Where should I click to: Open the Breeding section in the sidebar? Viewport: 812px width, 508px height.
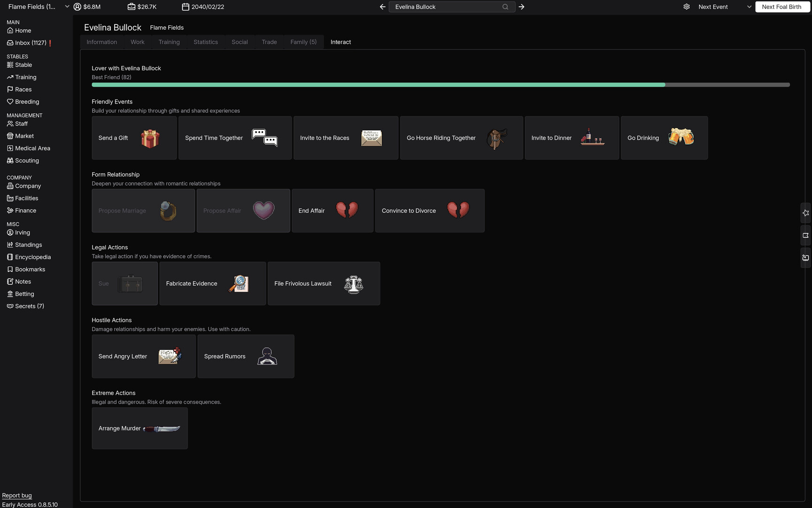(x=27, y=101)
